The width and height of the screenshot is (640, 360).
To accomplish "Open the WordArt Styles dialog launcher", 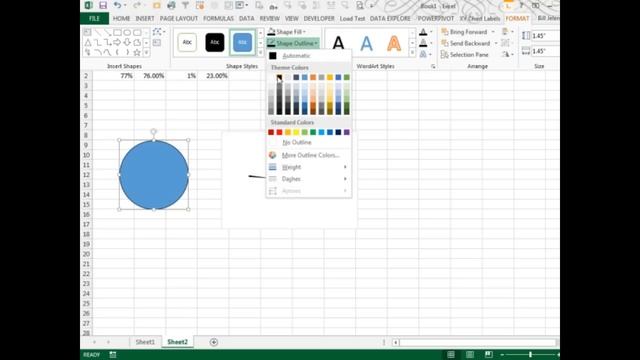I will [x=433, y=66].
